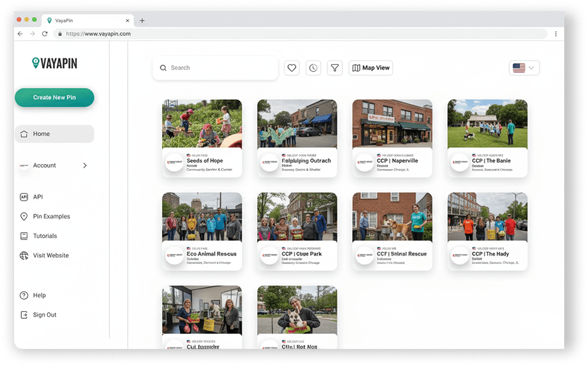Open Pin Examples page

click(x=51, y=216)
